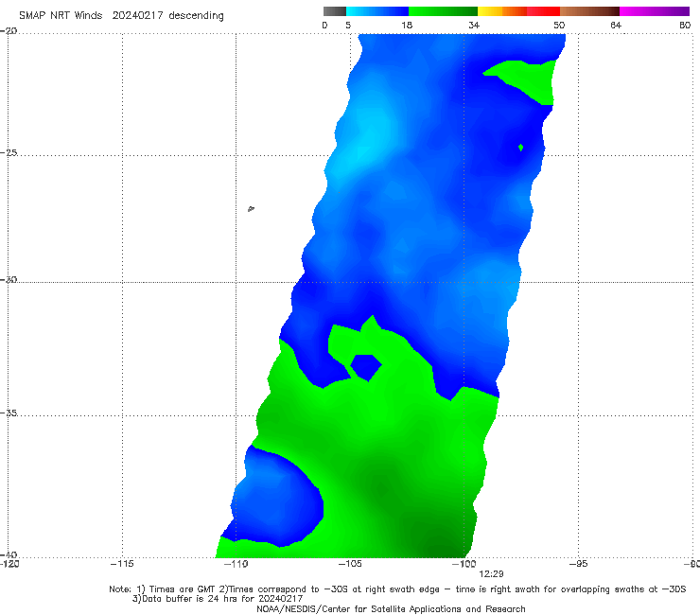The height and width of the screenshot is (615, 700).
Task: Click the title text 'SMAP NRT Winds 20240217 descending'
Action: 121,16
